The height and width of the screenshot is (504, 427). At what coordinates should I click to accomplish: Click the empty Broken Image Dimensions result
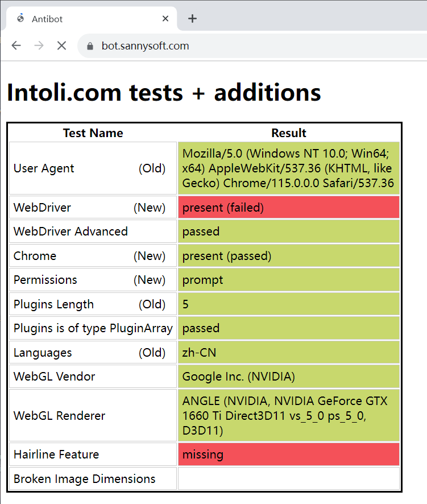pyautogui.click(x=288, y=479)
